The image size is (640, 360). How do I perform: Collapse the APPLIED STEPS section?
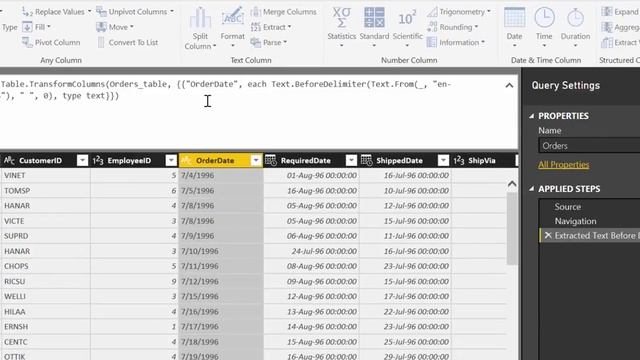pyautogui.click(x=531, y=189)
